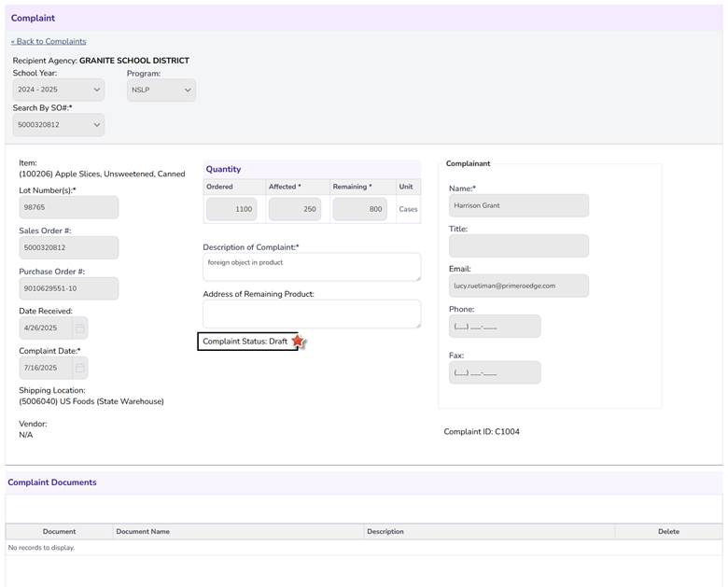Sort by the Document Name column header
The height and width of the screenshot is (587, 728).
(x=143, y=531)
